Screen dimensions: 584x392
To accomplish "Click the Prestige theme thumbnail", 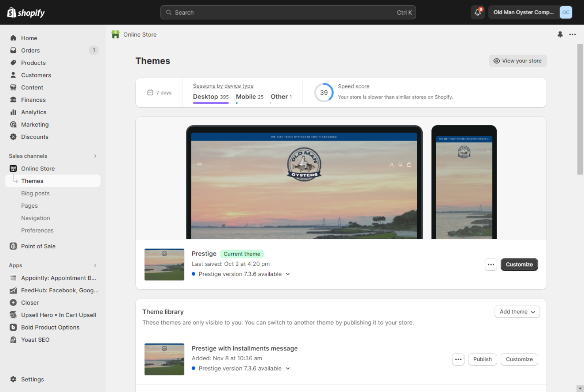I will click(164, 264).
